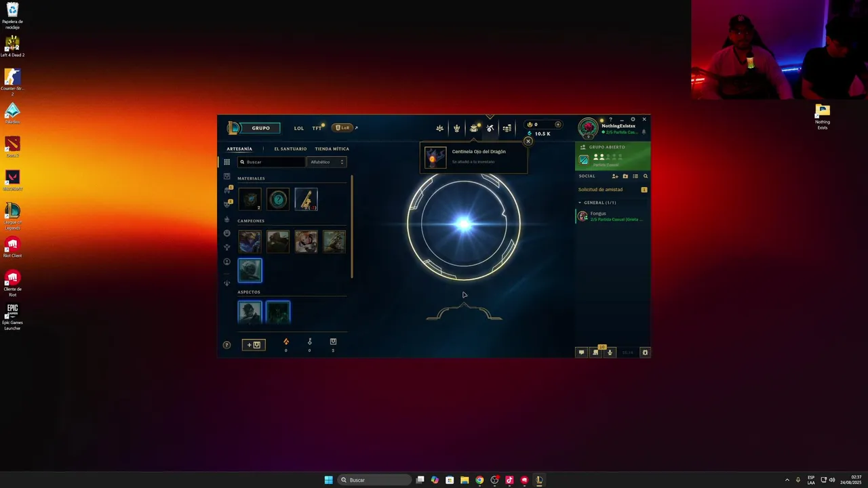
Task: Click the bug report icon at bottom right
Action: pos(645,352)
